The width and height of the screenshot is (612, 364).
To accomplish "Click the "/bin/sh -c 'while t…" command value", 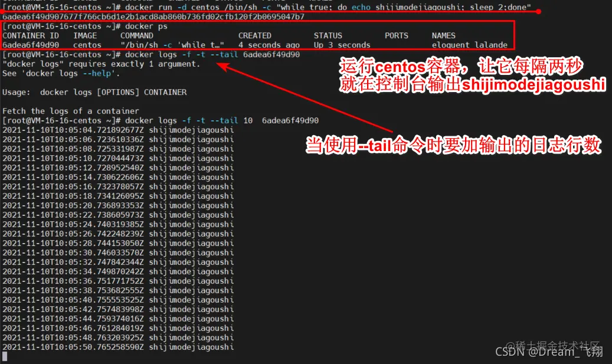I will pos(172,45).
